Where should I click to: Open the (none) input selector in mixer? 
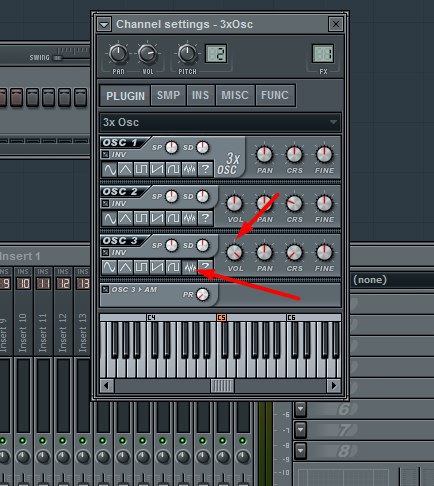(392, 280)
